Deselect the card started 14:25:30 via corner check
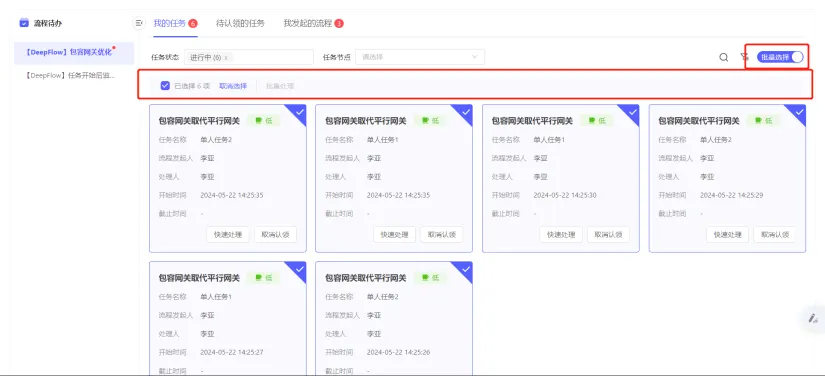This screenshot has width=825, height=376. 632,112
